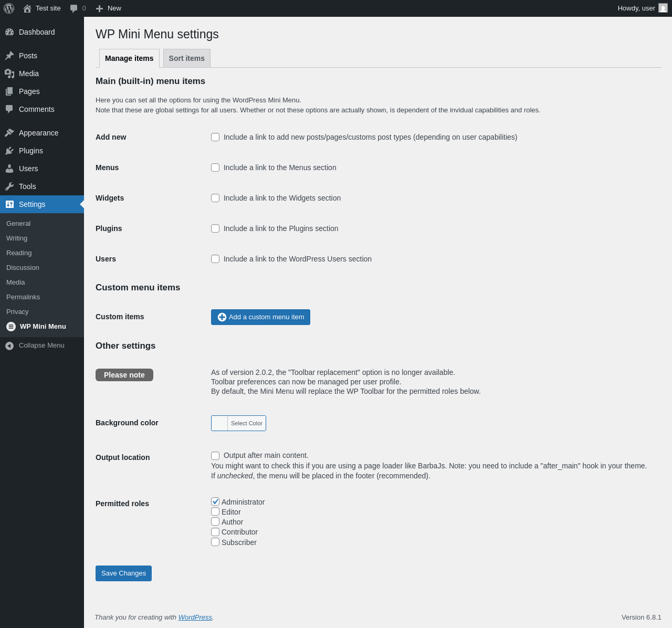Click Add a custom menu item button

point(260,317)
